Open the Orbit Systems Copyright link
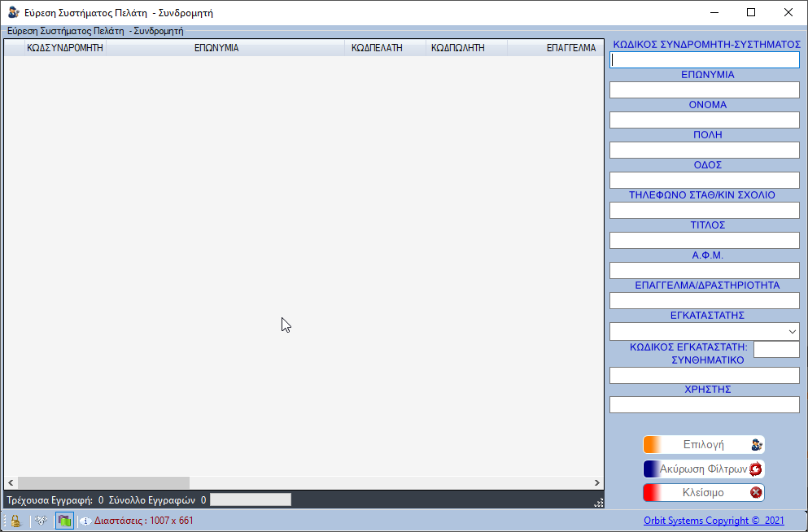 coord(714,521)
